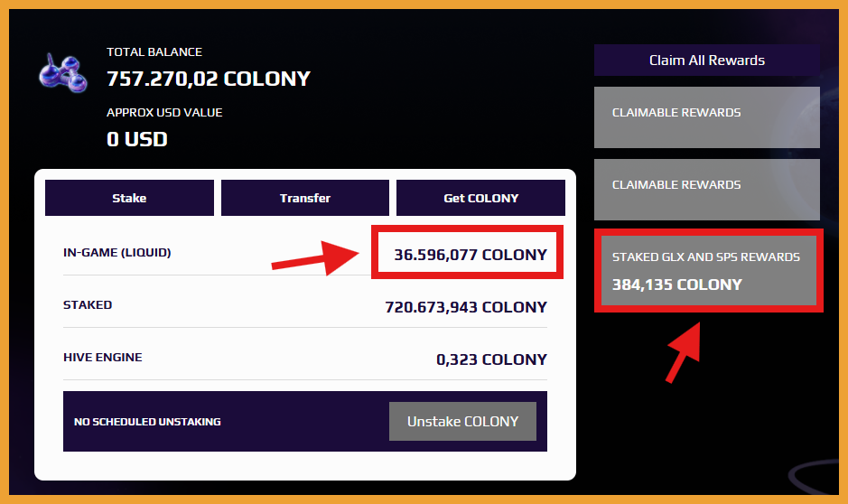Click the 0 USD approximate value
848x504 pixels.
coord(137,139)
